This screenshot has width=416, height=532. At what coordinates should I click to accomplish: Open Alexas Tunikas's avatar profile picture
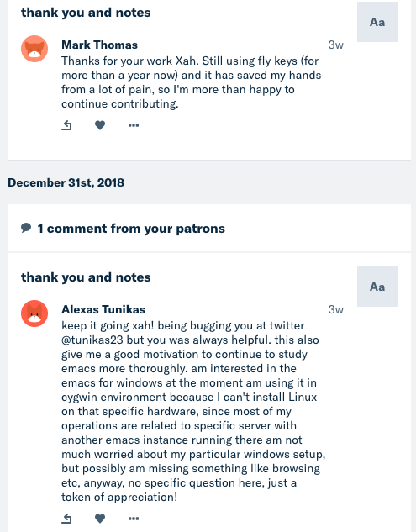coord(34,313)
